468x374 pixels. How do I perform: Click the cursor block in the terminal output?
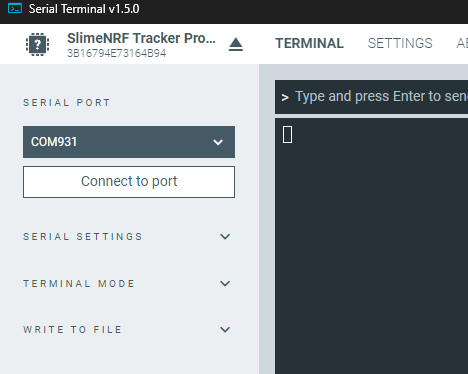click(287, 135)
